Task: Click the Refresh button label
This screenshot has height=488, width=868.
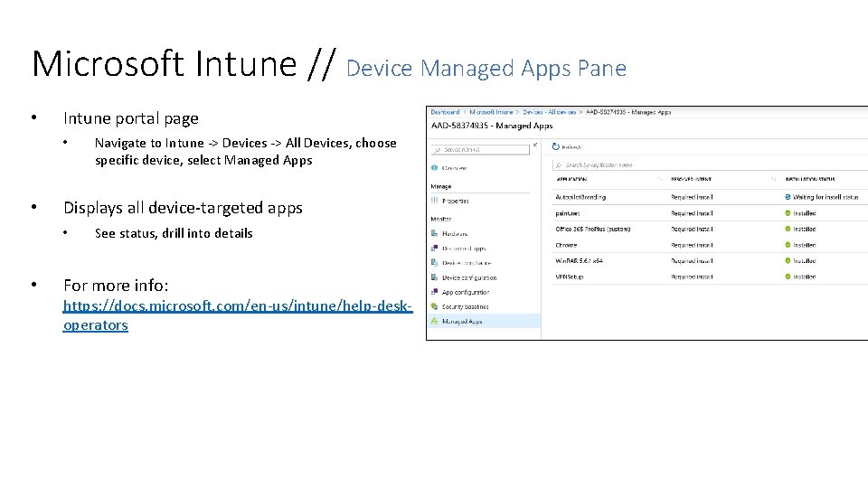Action: point(571,147)
